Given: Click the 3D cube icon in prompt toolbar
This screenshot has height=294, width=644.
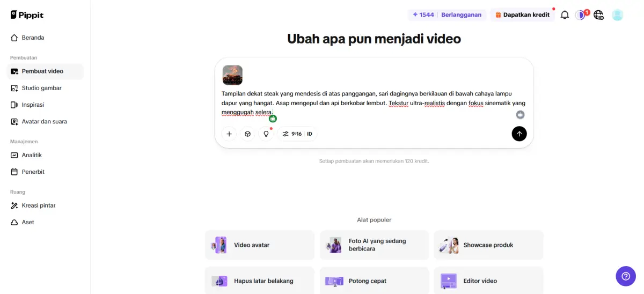Looking at the screenshot, I should pyautogui.click(x=247, y=134).
